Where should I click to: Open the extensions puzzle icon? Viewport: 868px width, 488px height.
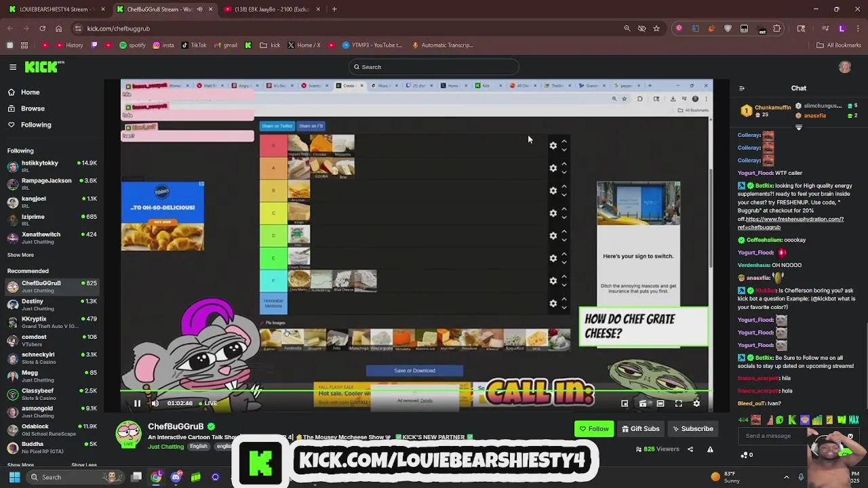777,28
